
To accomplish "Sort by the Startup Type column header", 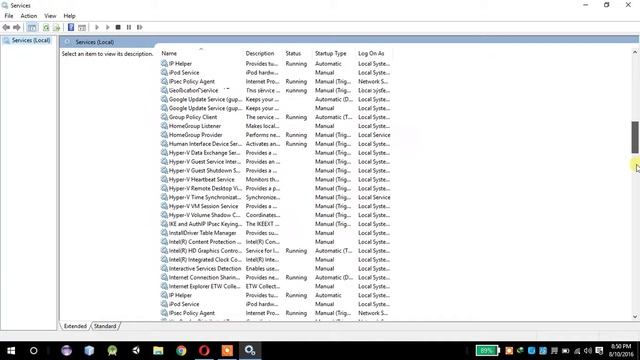I will coord(334,53).
